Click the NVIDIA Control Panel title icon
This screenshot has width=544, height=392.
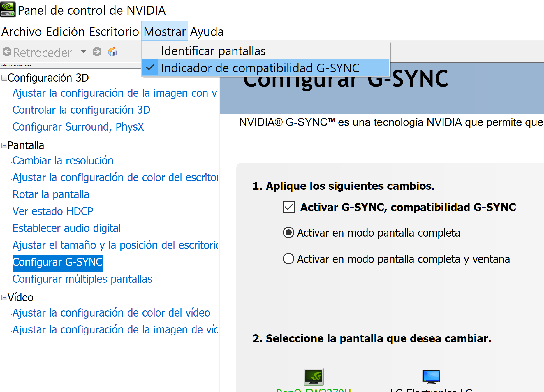pos(8,10)
